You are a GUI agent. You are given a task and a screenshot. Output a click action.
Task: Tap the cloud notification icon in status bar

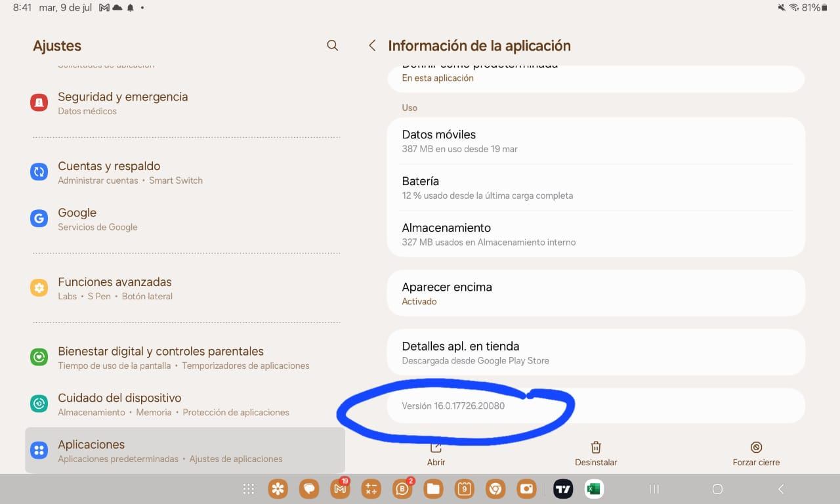[117, 8]
